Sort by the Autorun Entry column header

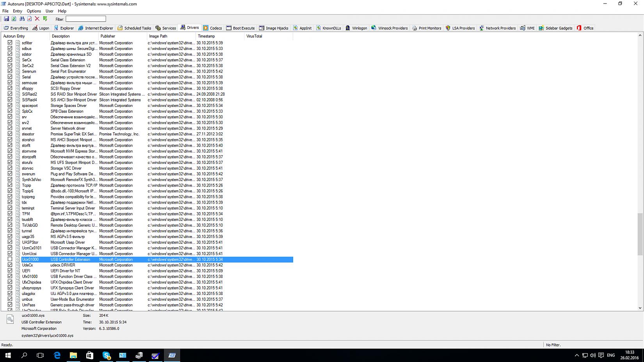coord(25,36)
